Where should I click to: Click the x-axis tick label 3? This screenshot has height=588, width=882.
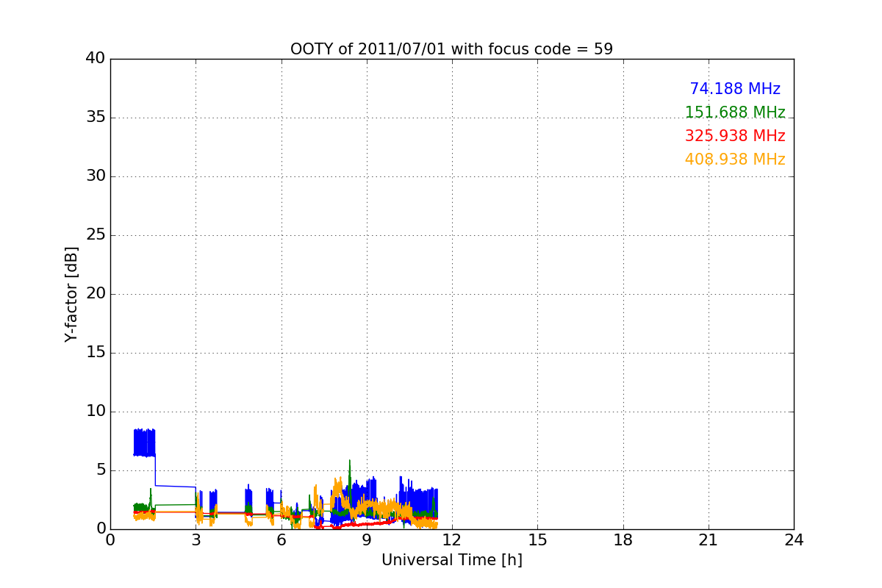click(x=196, y=540)
